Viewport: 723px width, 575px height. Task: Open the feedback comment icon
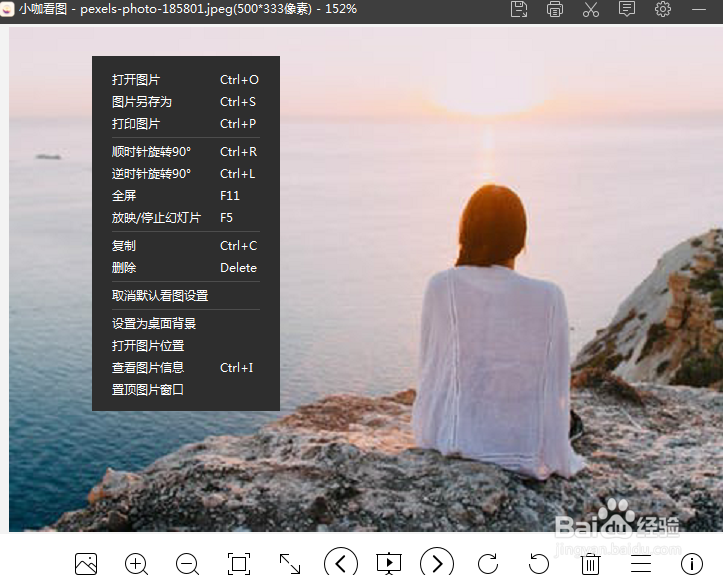pos(627,9)
